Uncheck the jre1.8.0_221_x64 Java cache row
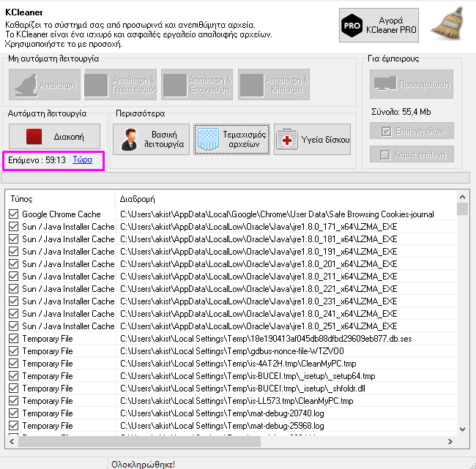Image resolution: width=476 pixels, height=469 pixels. (x=13, y=289)
